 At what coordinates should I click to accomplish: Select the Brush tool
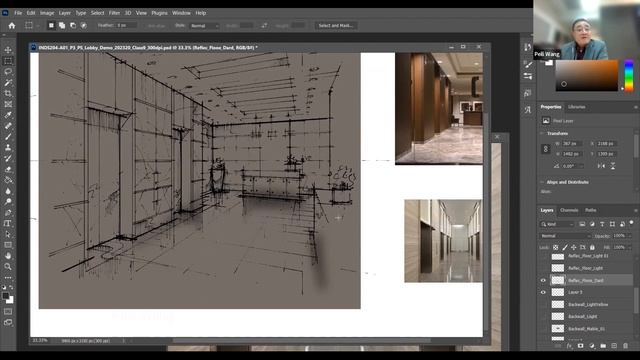(8, 137)
